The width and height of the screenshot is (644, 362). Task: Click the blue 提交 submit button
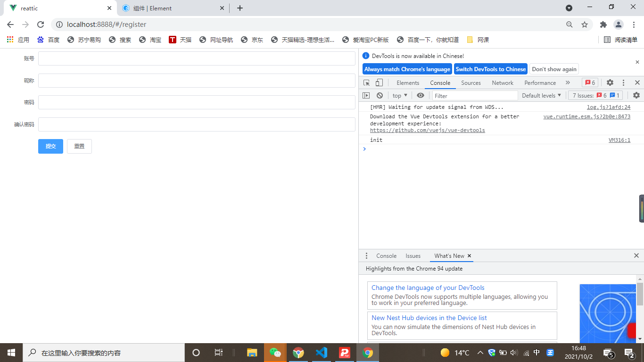50,146
